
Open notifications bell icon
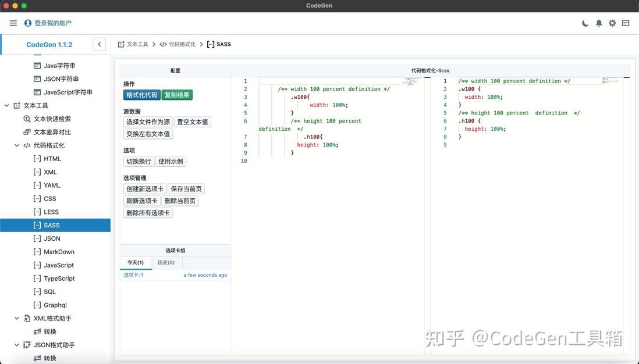click(599, 23)
